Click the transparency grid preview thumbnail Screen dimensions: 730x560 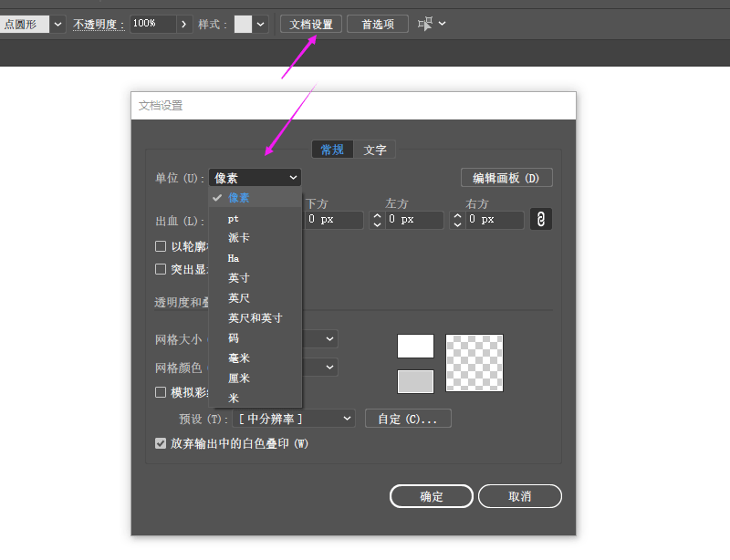pyautogui.click(x=474, y=363)
